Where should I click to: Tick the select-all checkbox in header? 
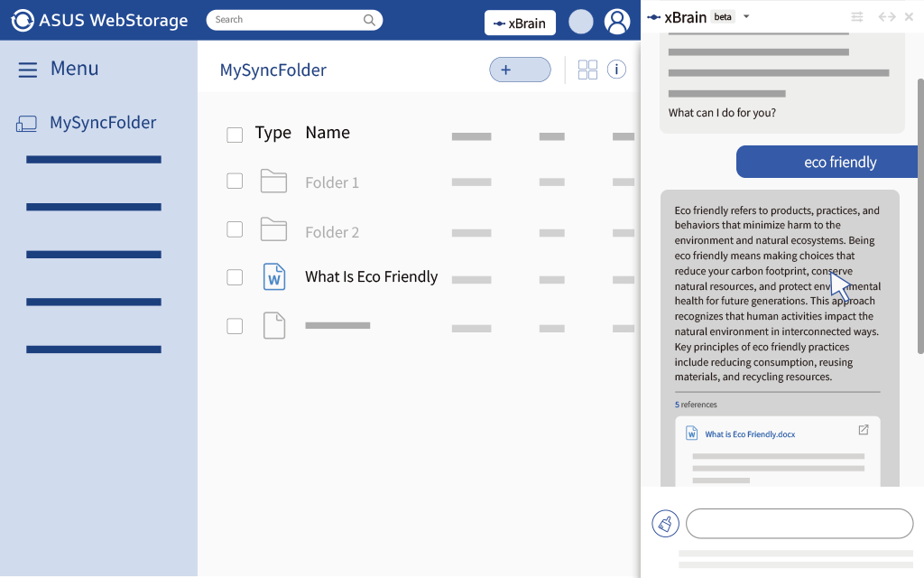[235, 135]
